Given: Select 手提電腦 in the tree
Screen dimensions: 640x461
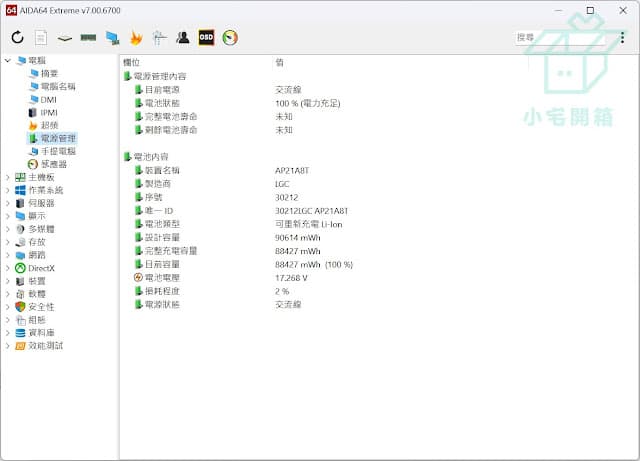Looking at the screenshot, I should coord(58,151).
